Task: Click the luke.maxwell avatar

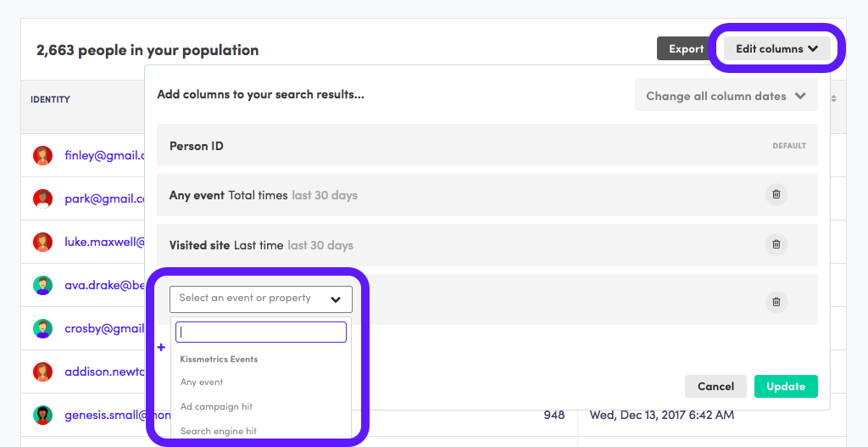Action: click(42, 242)
